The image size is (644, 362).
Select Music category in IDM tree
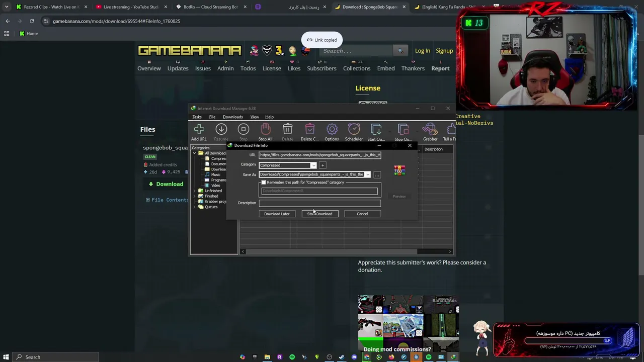pos(216,174)
